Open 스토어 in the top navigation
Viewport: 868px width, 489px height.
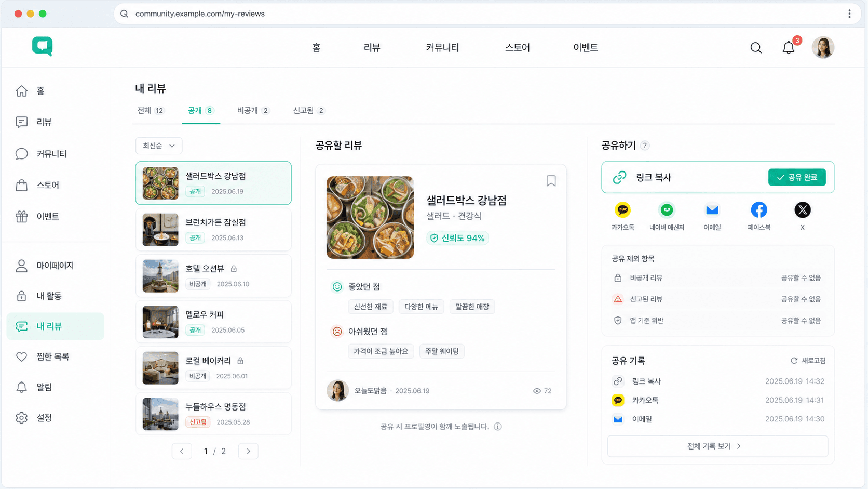518,48
